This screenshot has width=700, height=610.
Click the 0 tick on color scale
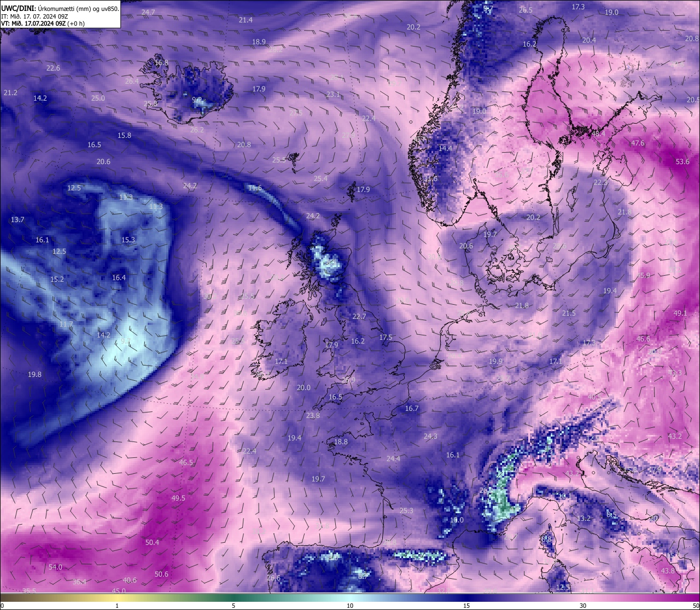click(x=2, y=606)
